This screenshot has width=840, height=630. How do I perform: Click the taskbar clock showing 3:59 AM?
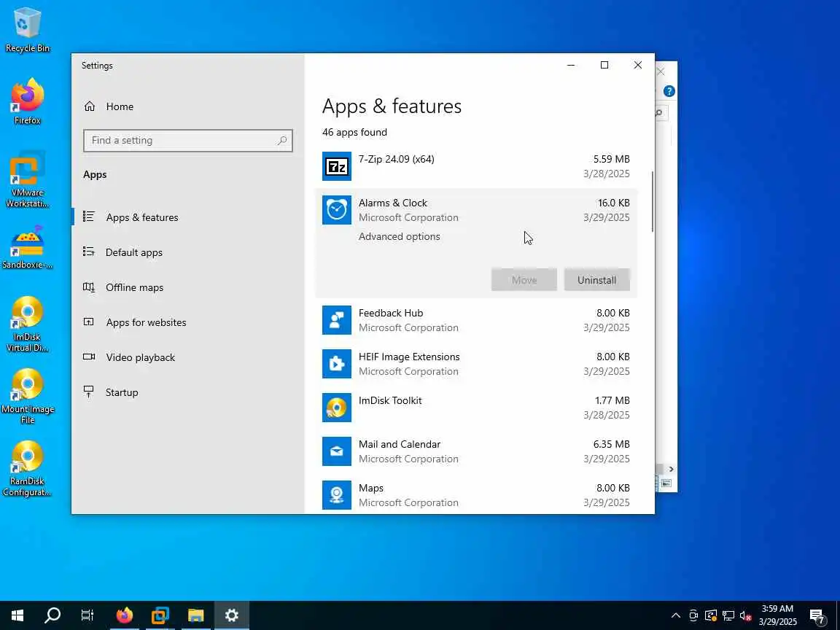tap(778, 615)
